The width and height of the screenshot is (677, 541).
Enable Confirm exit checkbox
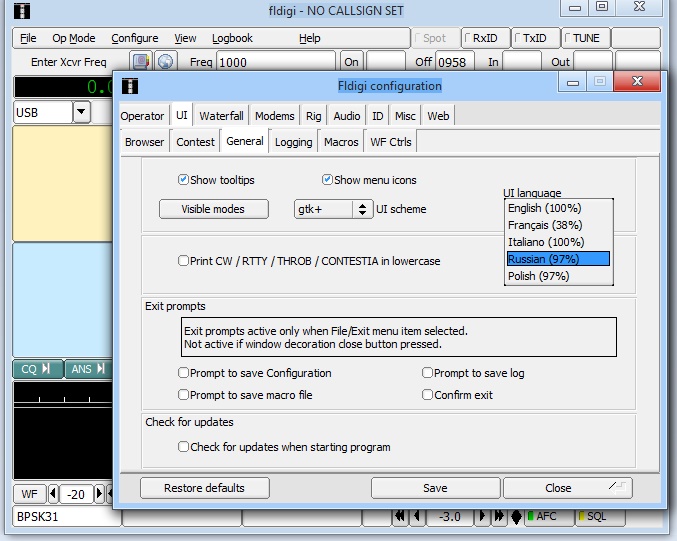tap(427, 395)
